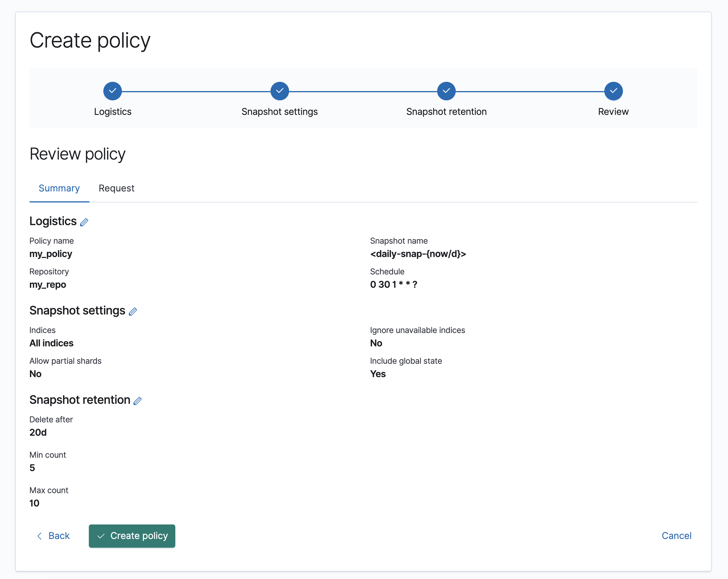Click the Snapshot retention edit pencil icon
728x579 pixels.
(137, 401)
